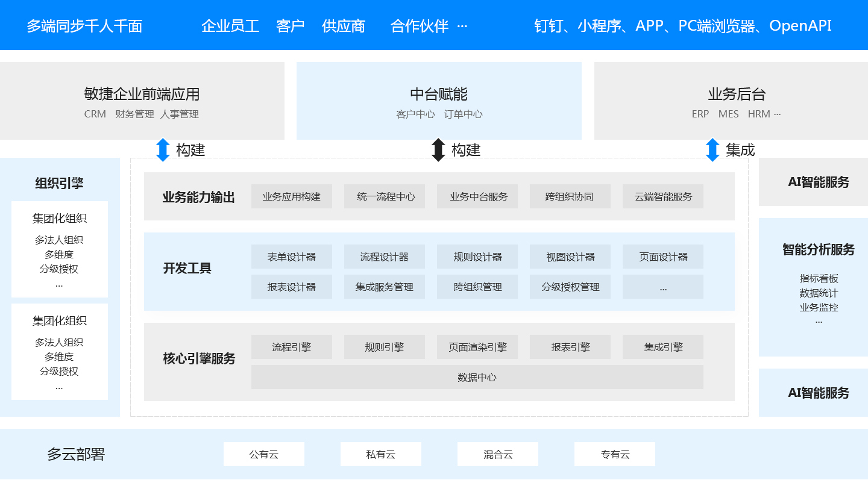
Task: Click the 智能分析服务 heading
Action: 819,249
